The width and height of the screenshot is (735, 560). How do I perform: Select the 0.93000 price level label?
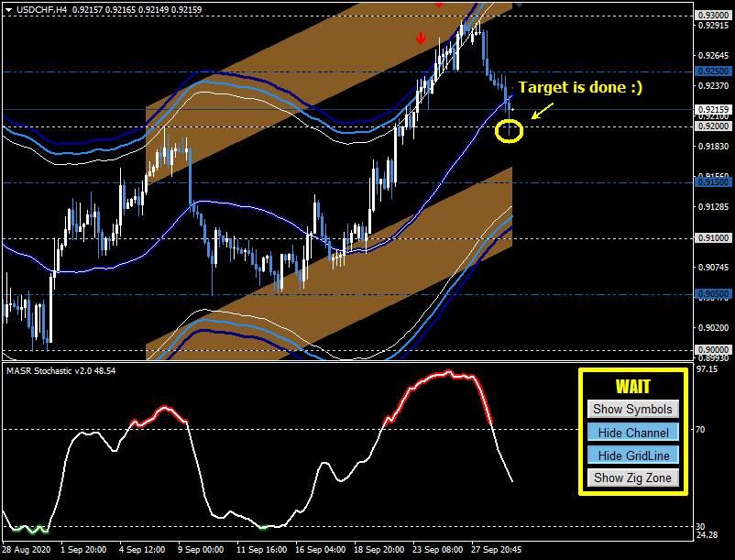(x=713, y=16)
